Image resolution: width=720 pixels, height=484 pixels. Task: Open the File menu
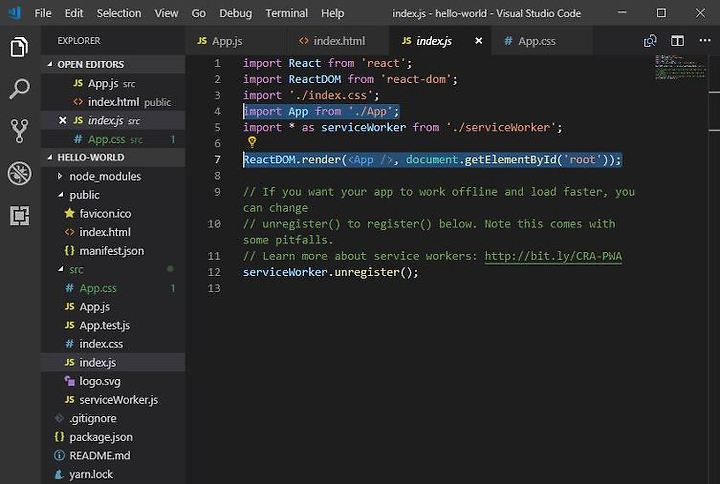[43, 13]
